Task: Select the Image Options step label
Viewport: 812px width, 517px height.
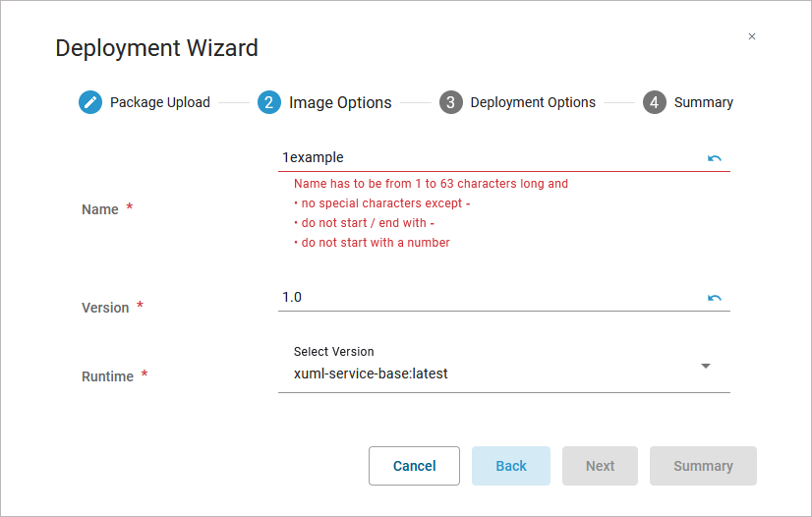Action: 340,102
